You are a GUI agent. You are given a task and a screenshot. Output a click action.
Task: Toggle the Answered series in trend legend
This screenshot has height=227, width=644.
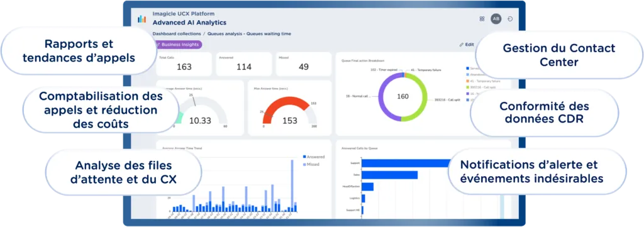click(x=313, y=157)
